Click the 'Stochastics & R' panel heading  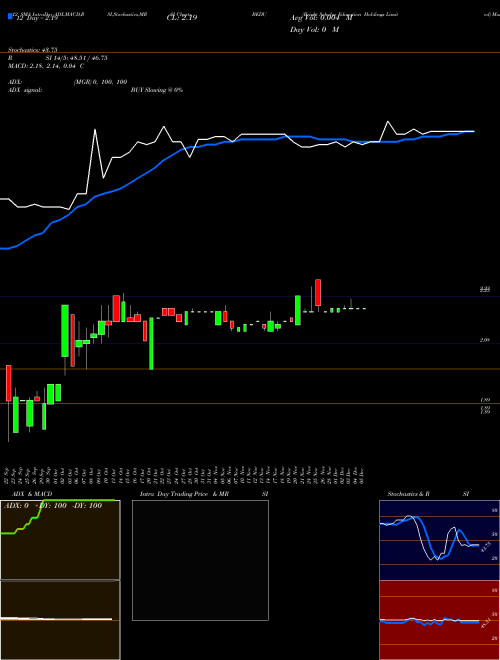[x=409, y=494]
